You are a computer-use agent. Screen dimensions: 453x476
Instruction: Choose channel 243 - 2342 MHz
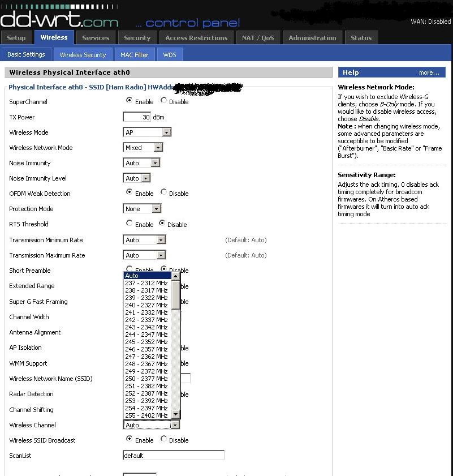[x=147, y=327]
